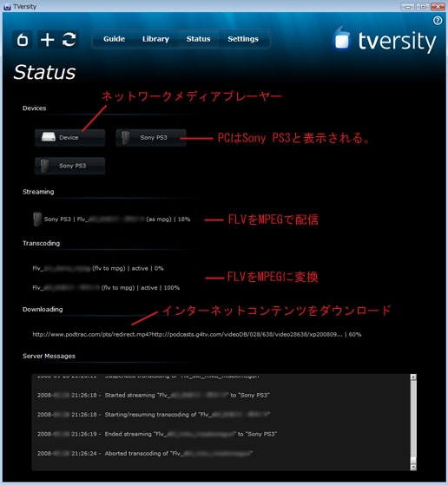Select the generic Device button
448x485 pixels.
coord(70,138)
